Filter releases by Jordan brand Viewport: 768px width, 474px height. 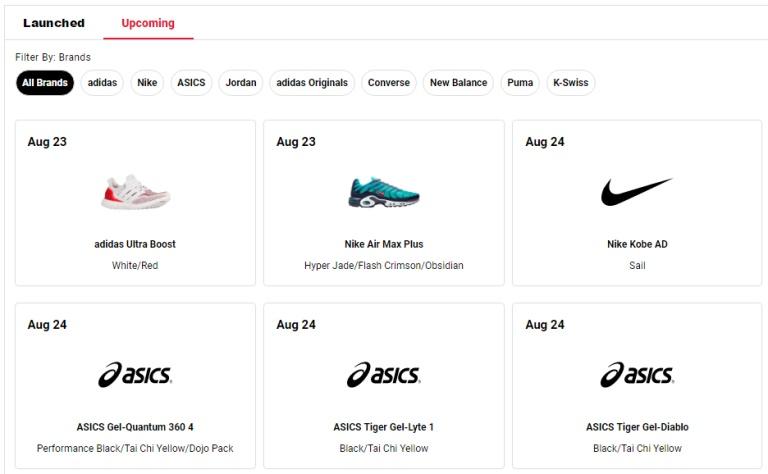[240, 83]
